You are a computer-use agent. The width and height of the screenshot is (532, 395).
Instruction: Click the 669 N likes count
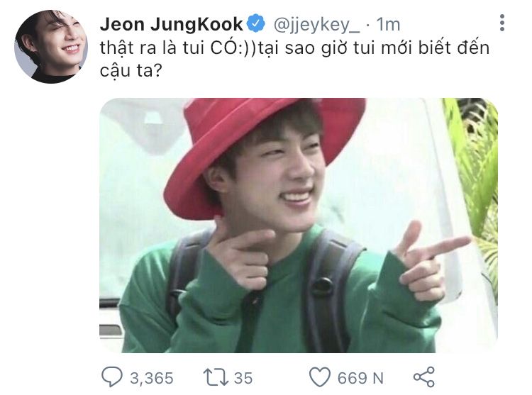pos(360,378)
